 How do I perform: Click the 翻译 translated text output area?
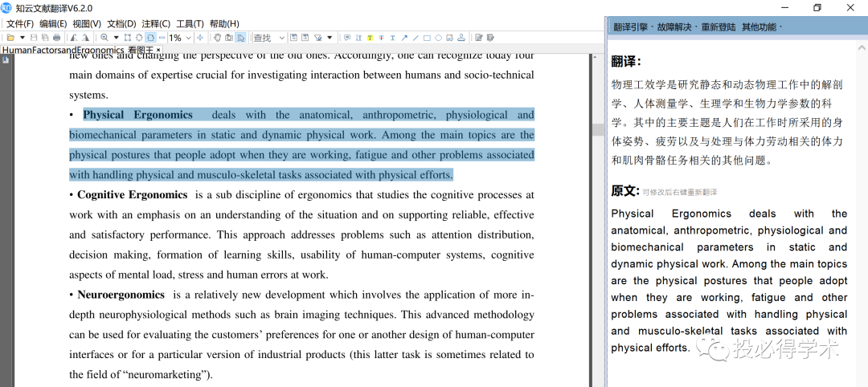(727, 123)
